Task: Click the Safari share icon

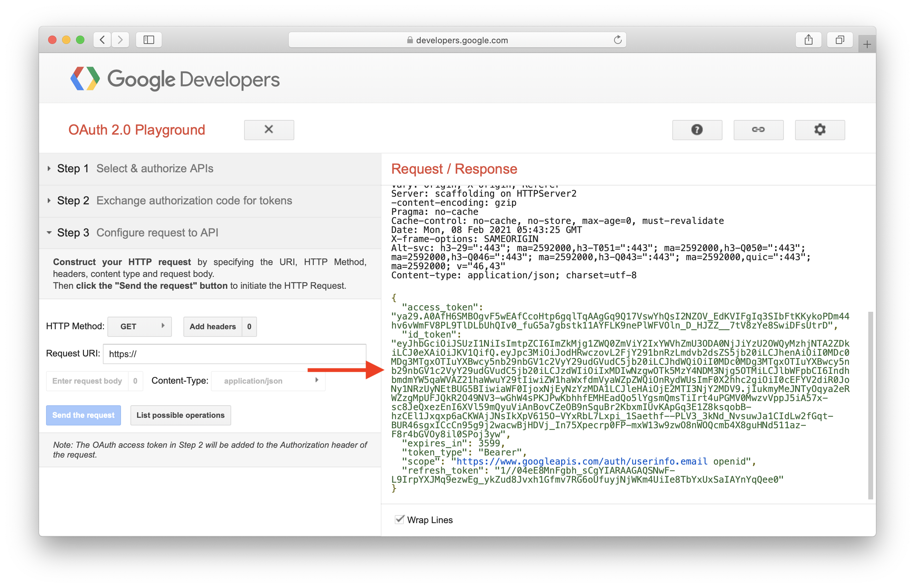Action: click(x=809, y=39)
